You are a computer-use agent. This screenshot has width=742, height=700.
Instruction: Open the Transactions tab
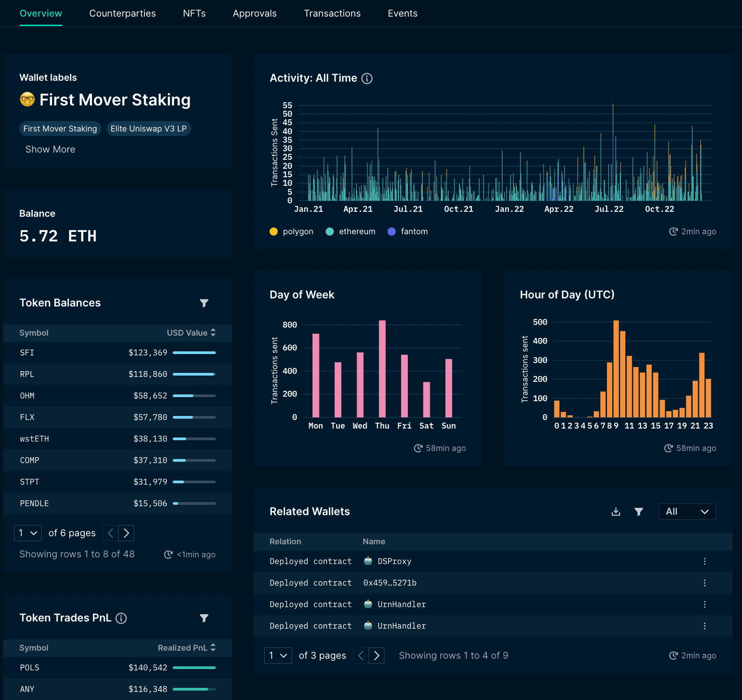[x=332, y=13]
